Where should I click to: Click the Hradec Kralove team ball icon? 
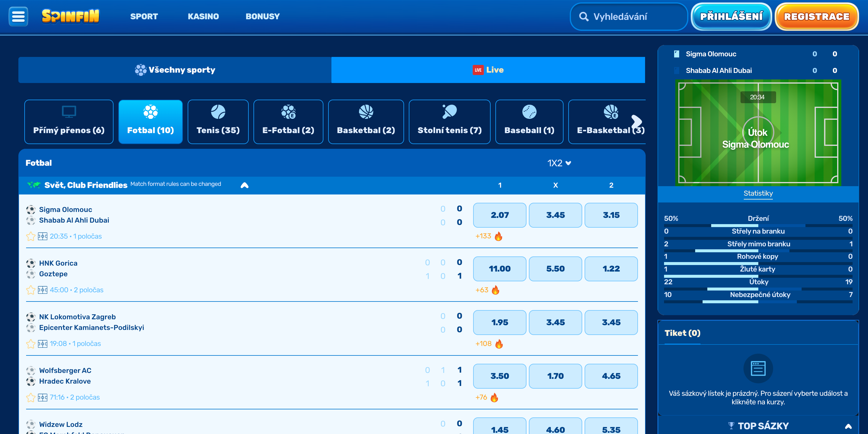tap(31, 382)
